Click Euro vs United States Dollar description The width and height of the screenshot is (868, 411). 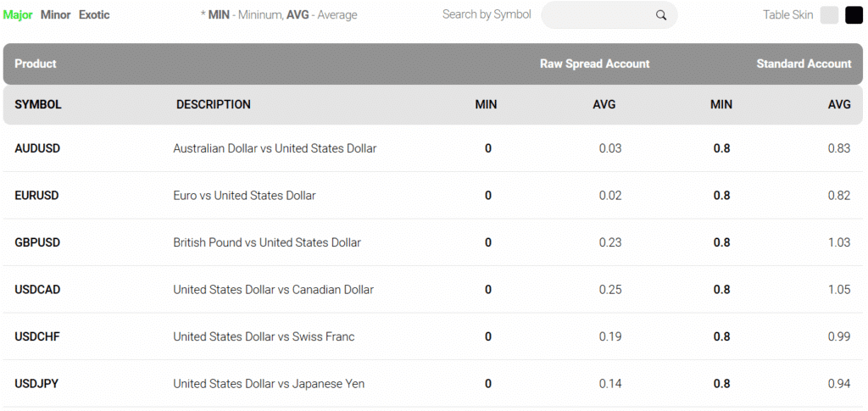(x=244, y=195)
